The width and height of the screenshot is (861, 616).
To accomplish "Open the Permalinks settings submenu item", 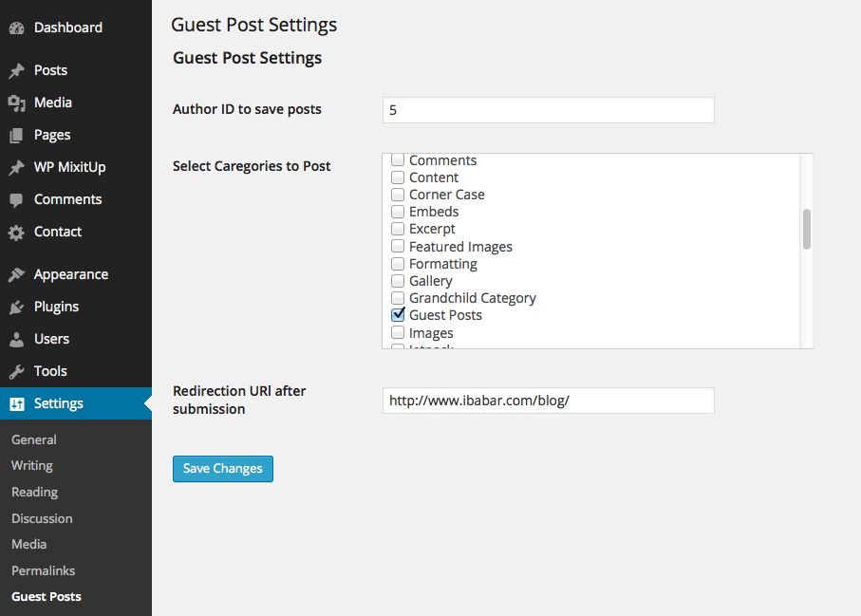I will tap(44, 570).
